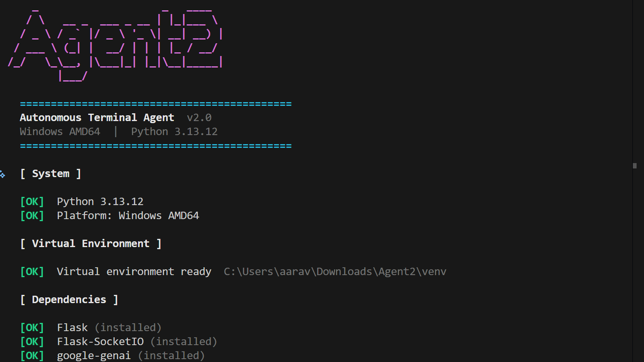Click the gray header text "Windows AMD64"
644x362 pixels.
pyautogui.click(x=60, y=132)
